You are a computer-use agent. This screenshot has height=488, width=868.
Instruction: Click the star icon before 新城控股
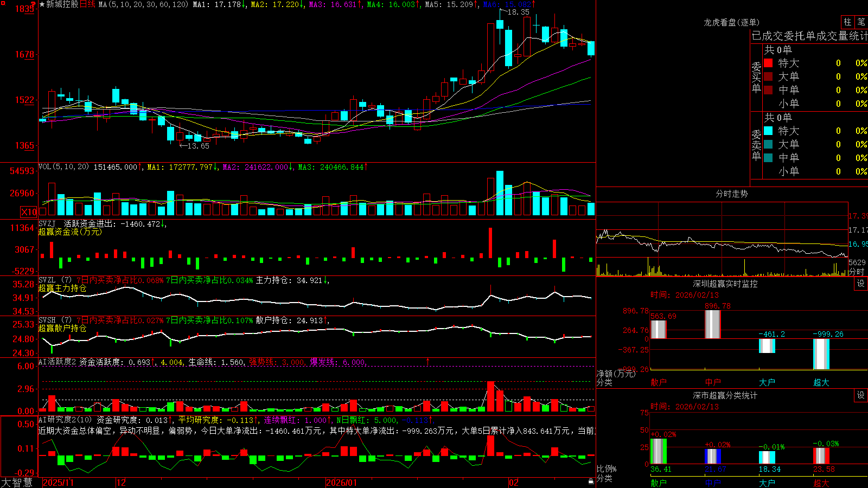(x=42, y=4)
